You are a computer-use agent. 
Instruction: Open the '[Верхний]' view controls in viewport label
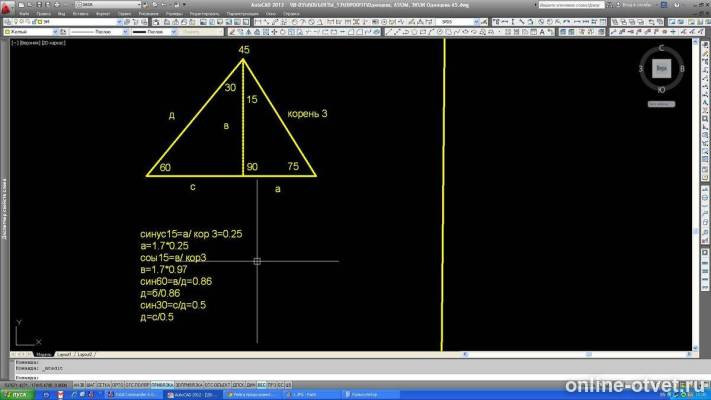(30, 43)
